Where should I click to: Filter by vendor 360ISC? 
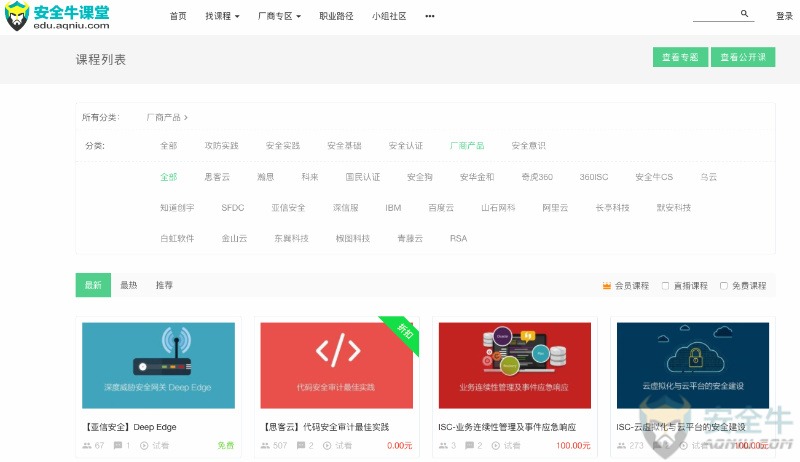593,177
